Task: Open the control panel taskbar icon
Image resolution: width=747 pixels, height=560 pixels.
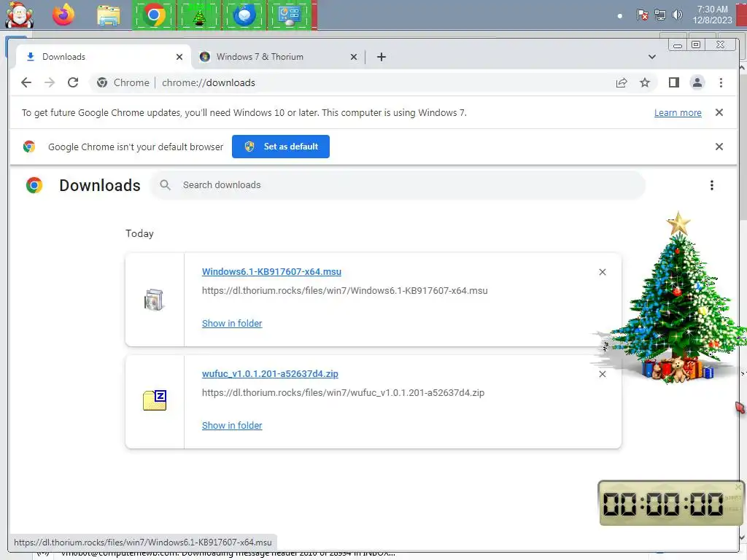Action: pyautogui.click(x=289, y=15)
